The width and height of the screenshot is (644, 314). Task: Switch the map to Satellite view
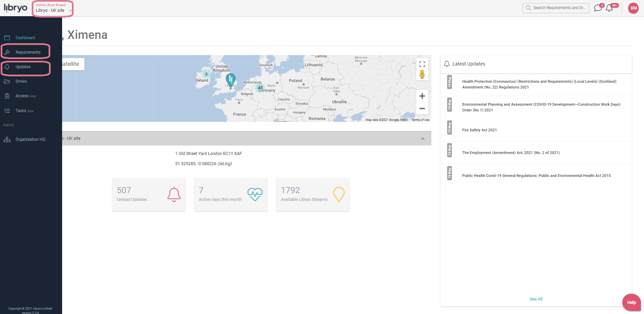(73, 64)
